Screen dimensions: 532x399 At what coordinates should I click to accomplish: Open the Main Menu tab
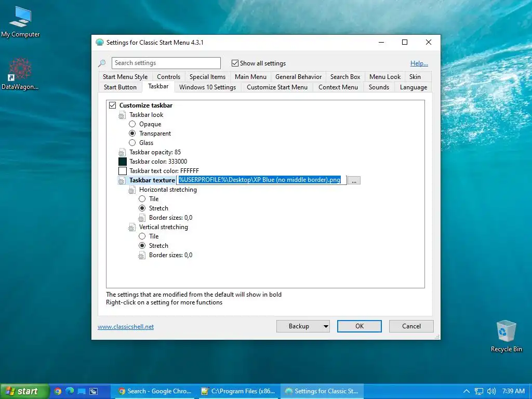click(251, 77)
